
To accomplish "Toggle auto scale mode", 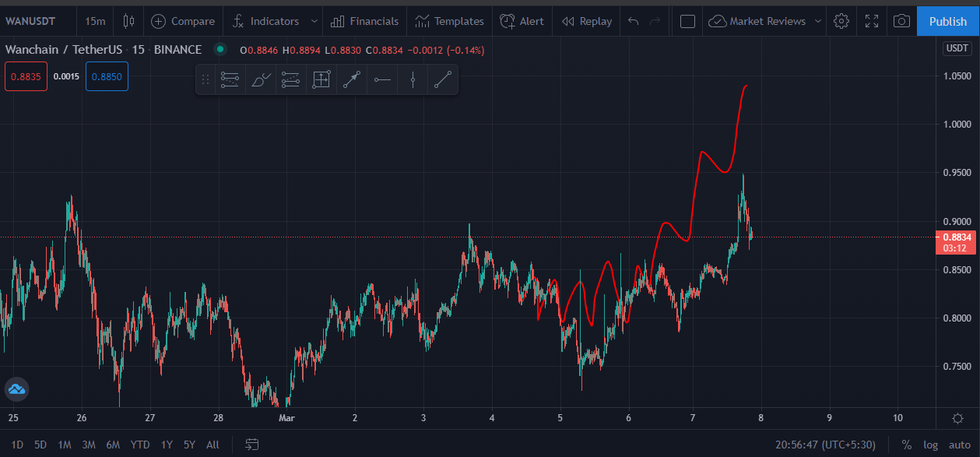I will (x=959, y=445).
